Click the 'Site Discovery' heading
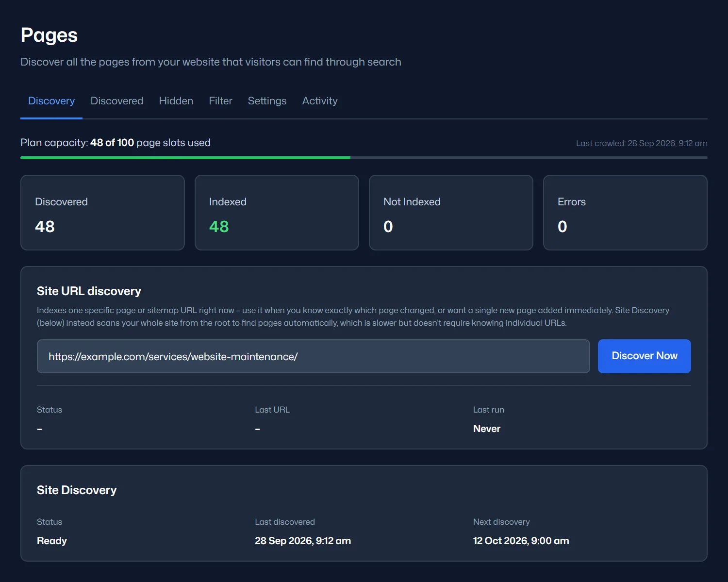The height and width of the screenshot is (582, 728). (77, 490)
